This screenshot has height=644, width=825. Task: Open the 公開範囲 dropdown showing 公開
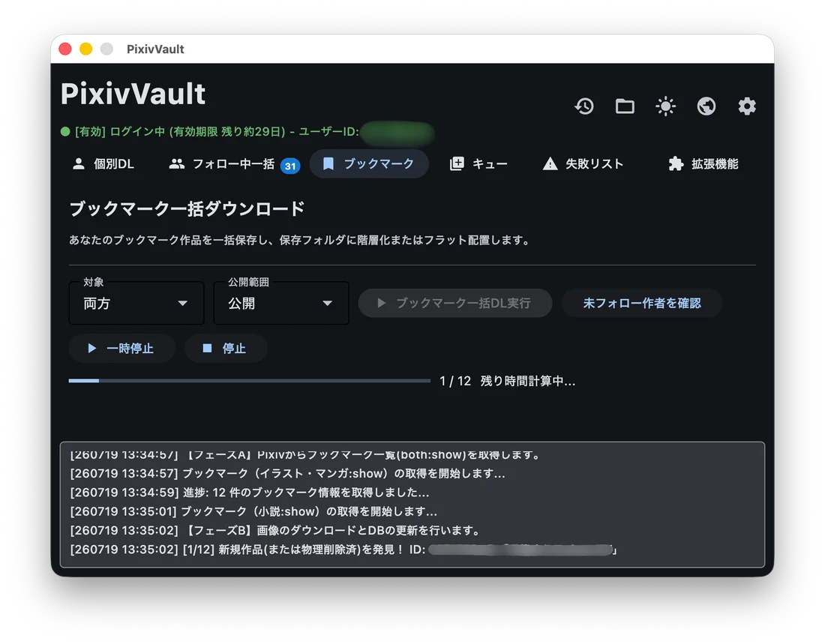281,303
